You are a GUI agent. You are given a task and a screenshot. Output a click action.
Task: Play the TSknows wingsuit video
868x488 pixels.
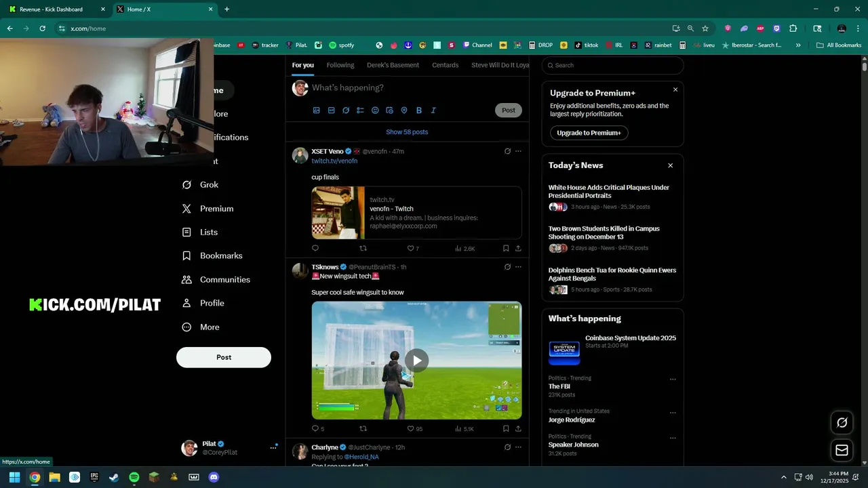pyautogui.click(x=416, y=361)
